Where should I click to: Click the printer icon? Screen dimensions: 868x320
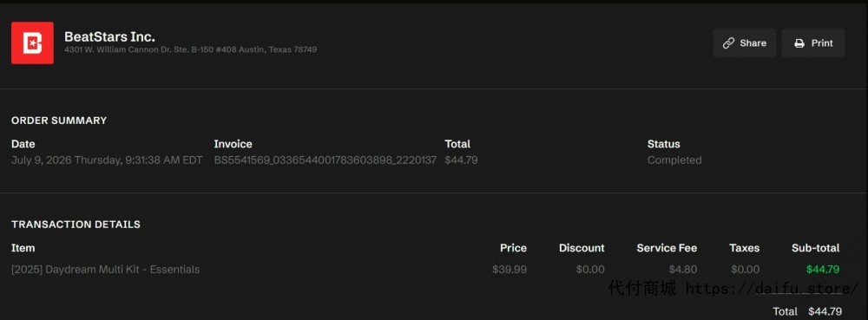799,43
